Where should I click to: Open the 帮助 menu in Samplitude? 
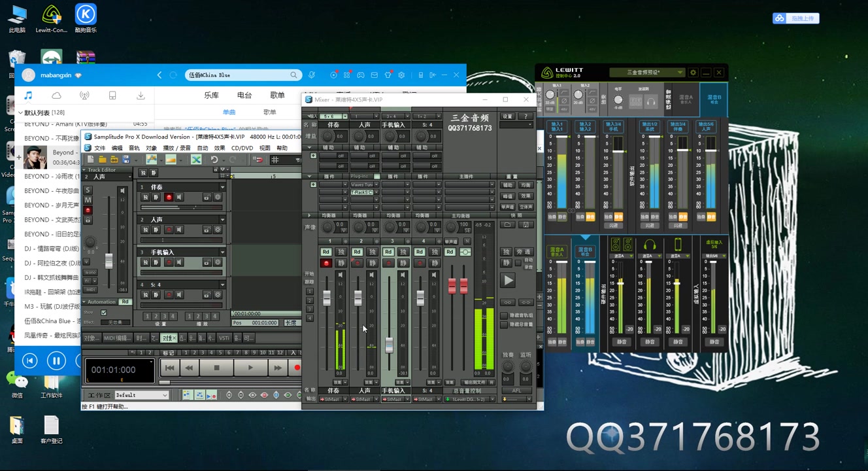pos(282,148)
